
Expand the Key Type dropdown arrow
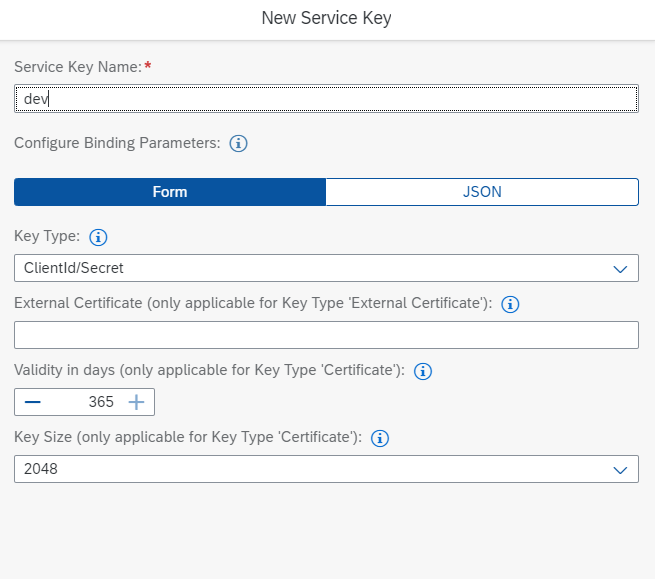619,268
